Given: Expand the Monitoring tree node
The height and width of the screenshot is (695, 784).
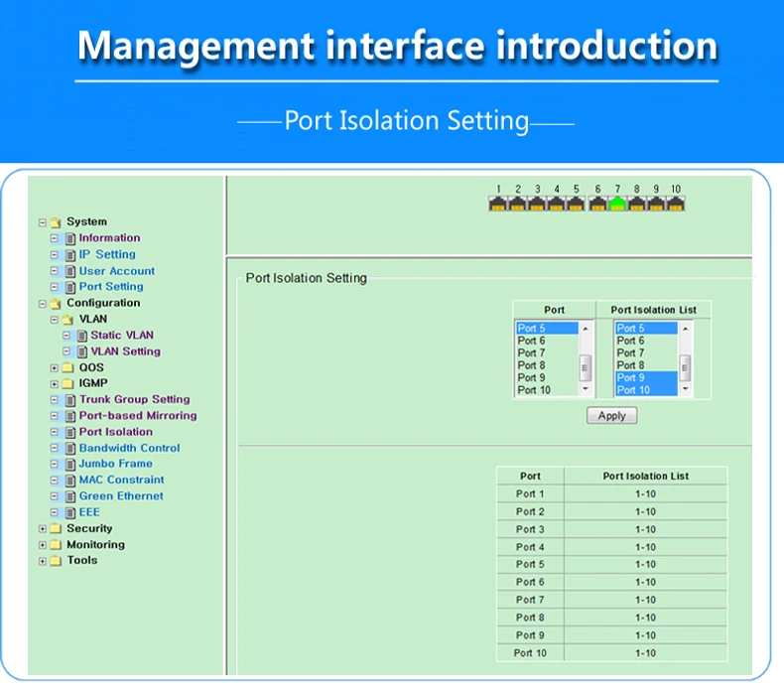Looking at the screenshot, I should click(x=43, y=545).
